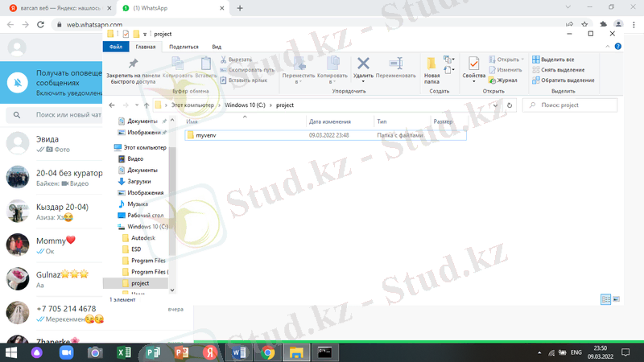Select Загрузки in the navigation pane
The image size is (644, 362).
(x=138, y=182)
